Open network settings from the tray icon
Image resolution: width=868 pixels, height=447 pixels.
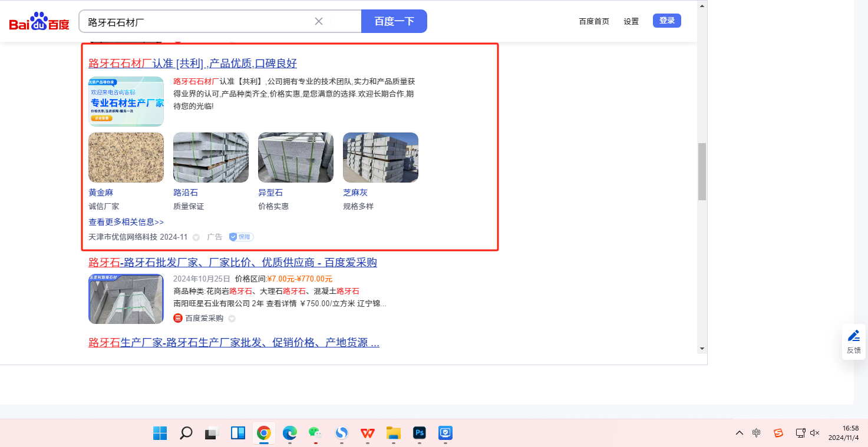(801, 433)
